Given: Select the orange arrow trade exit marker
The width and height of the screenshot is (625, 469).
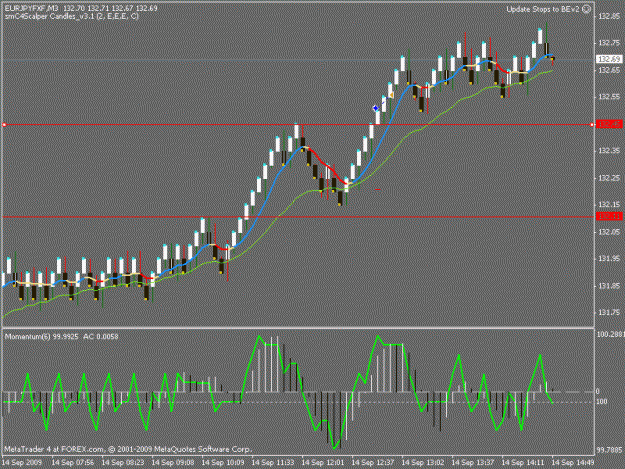Looking at the screenshot, I should coord(391,95).
